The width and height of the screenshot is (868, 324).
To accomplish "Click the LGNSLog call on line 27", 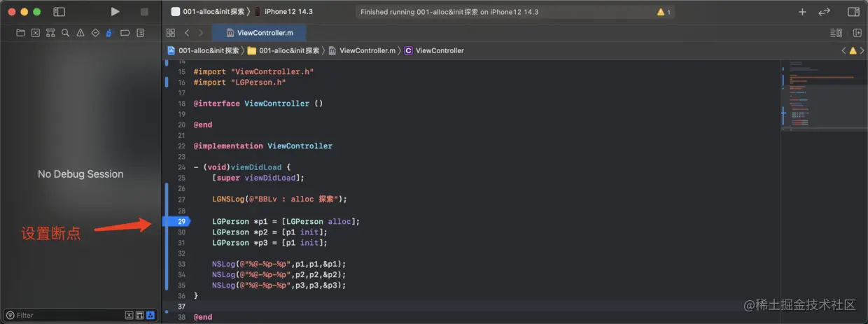I will coord(279,199).
